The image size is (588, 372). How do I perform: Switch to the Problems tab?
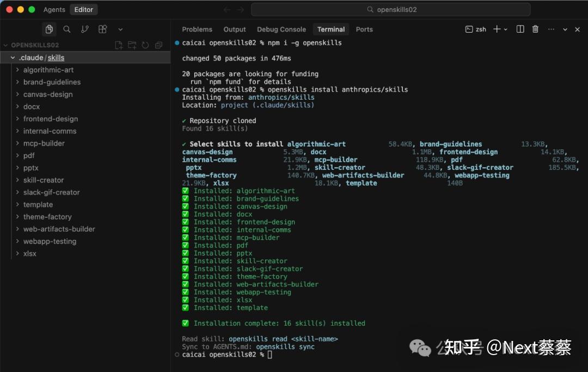[x=197, y=29]
